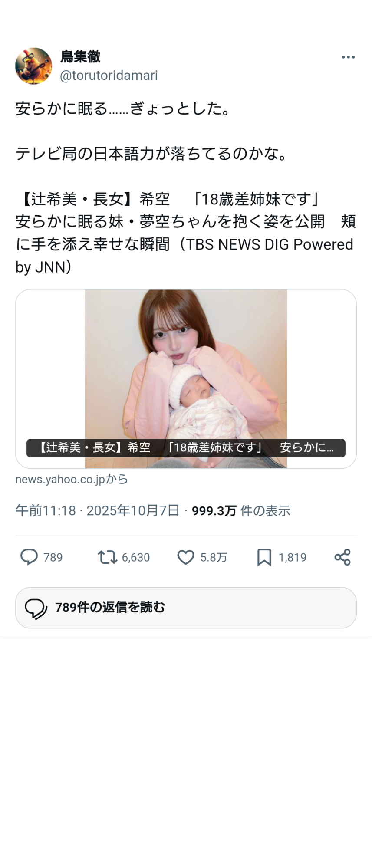
Task: Tap the reply speech bubble icon
Action: pos(29,557)
